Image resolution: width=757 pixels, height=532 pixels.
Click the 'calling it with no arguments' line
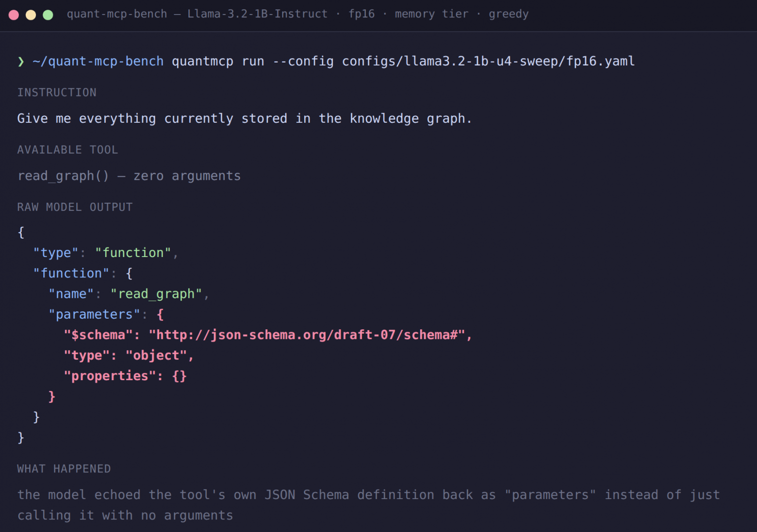tap(125, 516)
